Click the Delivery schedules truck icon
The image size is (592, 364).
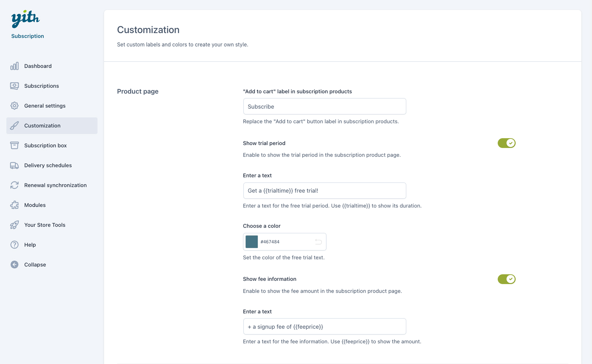tap(14, 165)
